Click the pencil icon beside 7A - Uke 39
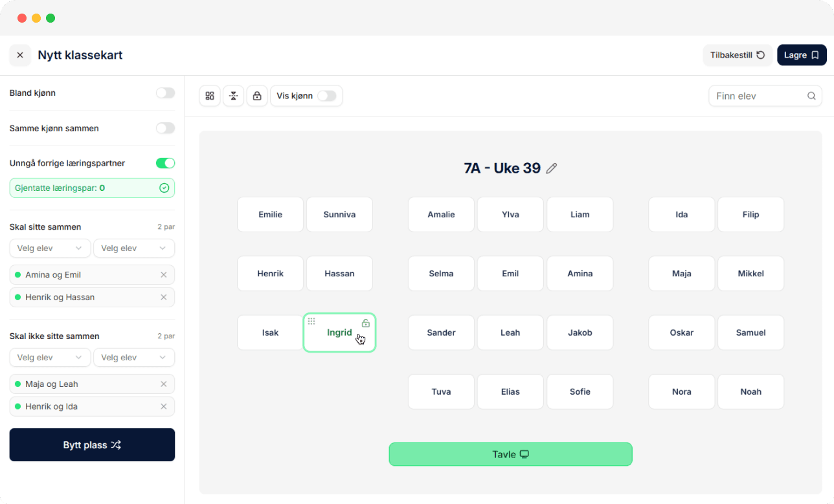The width and height of the screenshot is (834, 504). click(x=552, y=168)
